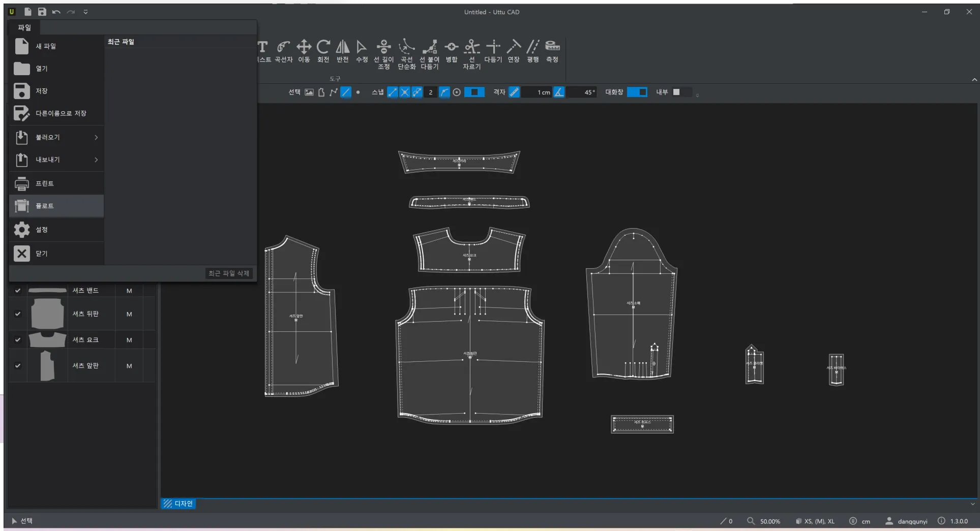Click the 최근 파일 삭제 button
980x531 pixels.
(x=228, y=273)
